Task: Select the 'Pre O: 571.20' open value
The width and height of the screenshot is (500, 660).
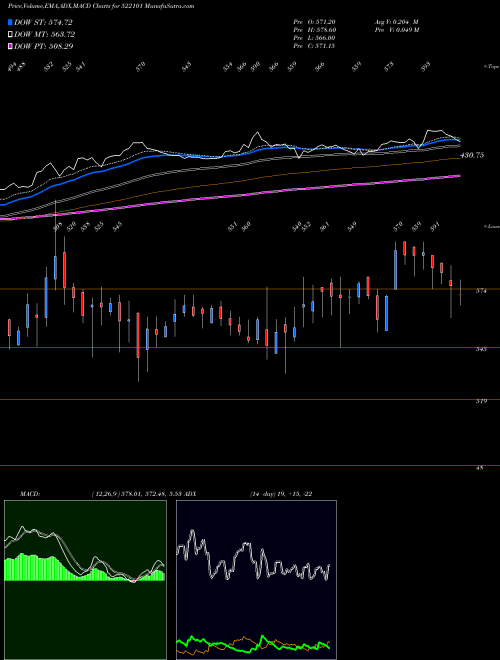Action: [314, 21]
